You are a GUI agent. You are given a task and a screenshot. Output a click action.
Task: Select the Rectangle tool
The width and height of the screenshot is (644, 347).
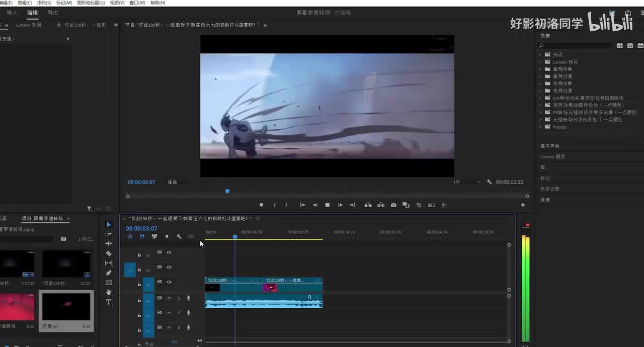pos(108,283)
